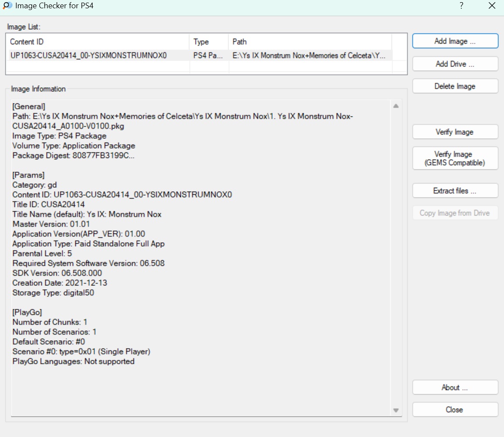Click the Add Image button

pos(455,41)
